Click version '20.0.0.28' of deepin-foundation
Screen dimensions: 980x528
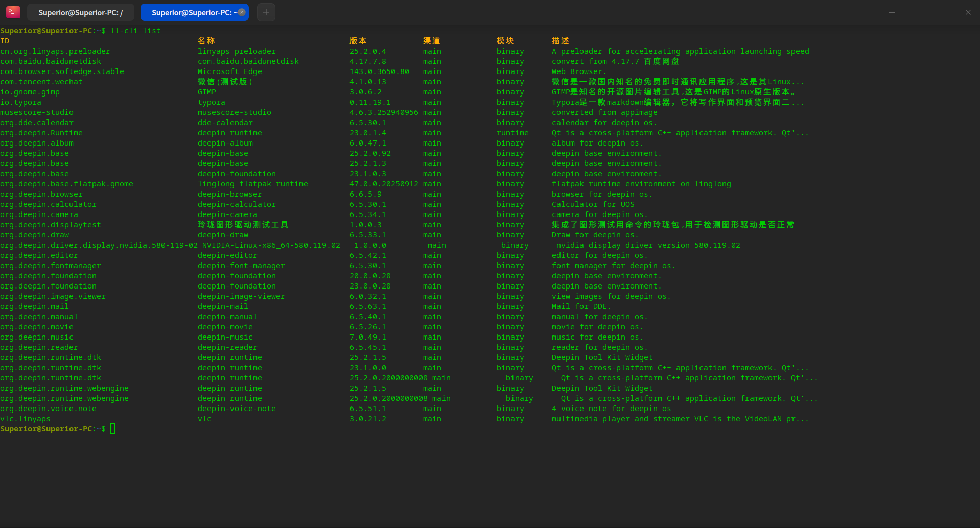point(370,276)
